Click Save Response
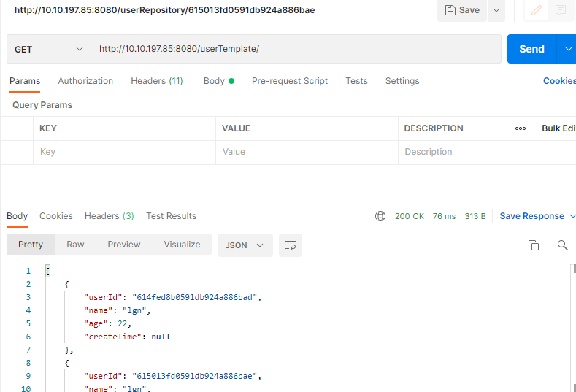The width and height of the screenshot is (576, 392). click(x=532, y=216)
